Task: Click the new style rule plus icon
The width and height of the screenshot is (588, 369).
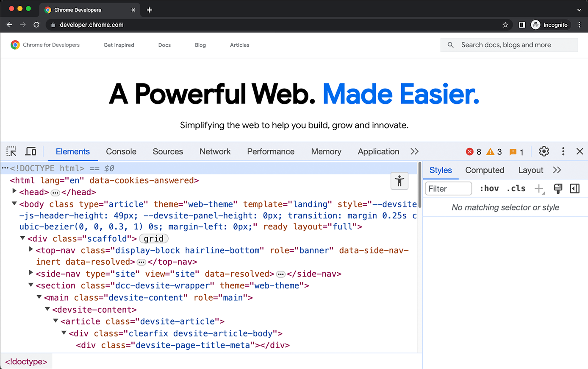Action: click(539, 189)
